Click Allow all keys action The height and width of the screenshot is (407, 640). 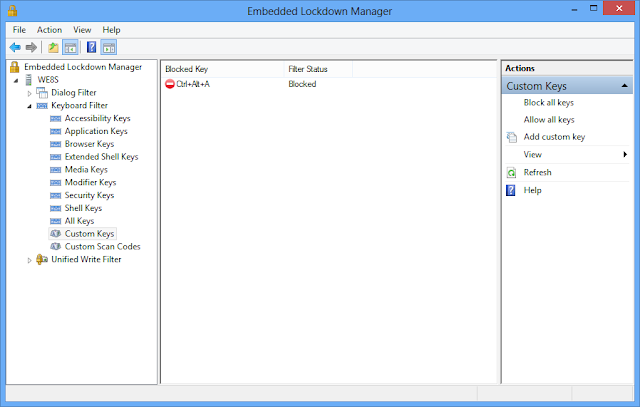tap(549, 120)
